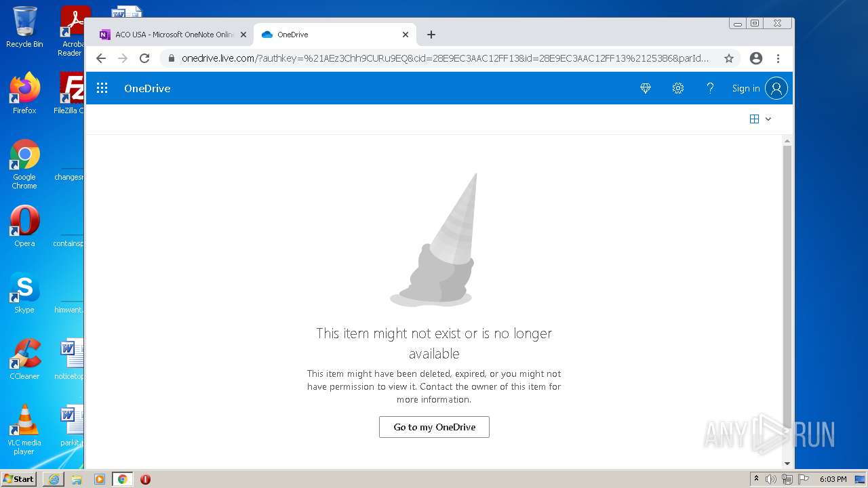Open the volume speaker tray icon
The image size is (868, 488).
pyautogui.click(x=771, y=479)
